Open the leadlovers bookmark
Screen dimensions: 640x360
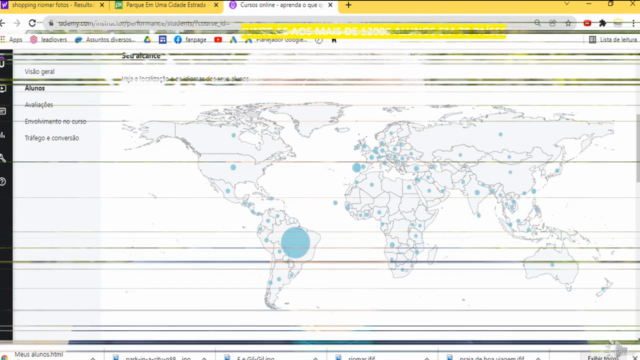(48, 40)
